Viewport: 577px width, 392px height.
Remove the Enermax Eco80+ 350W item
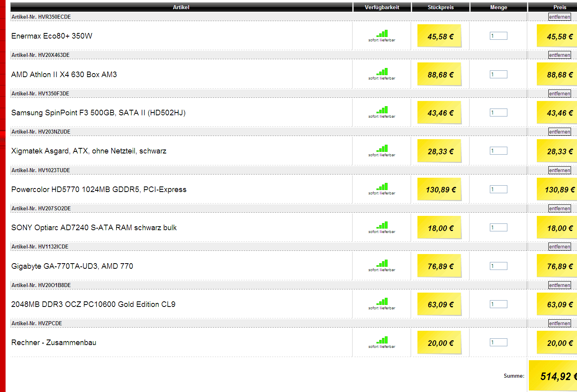pyautogui.click(x=559, y=17)
